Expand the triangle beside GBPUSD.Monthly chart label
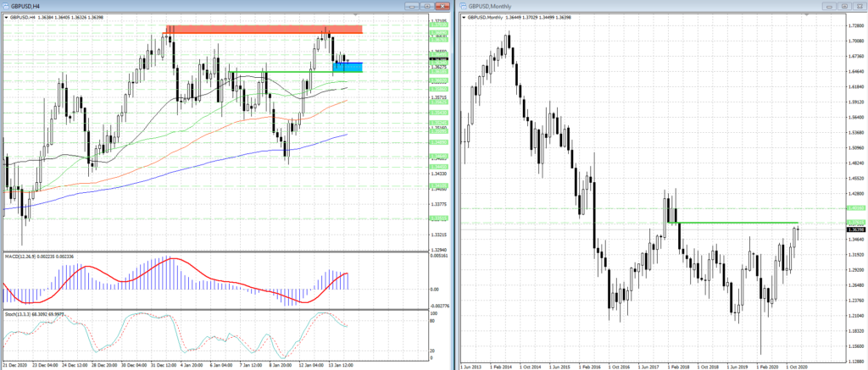Viewport: 868px width, 370px height. click(x=464, y=16)
